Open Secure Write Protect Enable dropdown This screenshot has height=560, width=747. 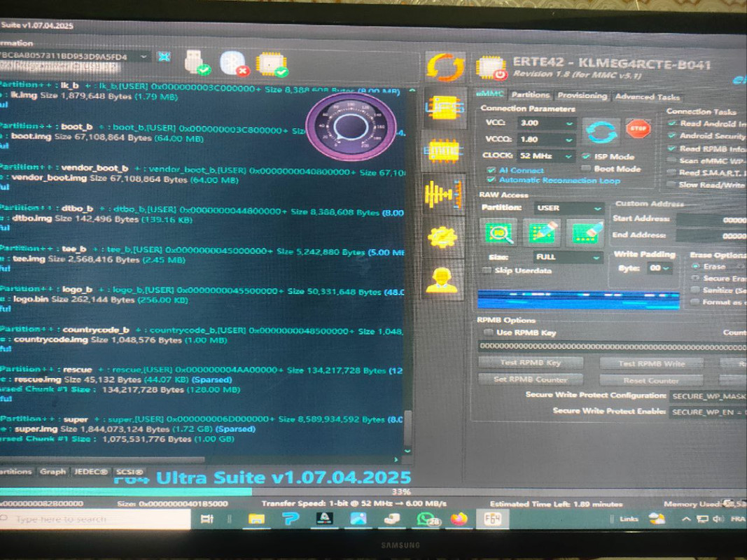(708, 412)
